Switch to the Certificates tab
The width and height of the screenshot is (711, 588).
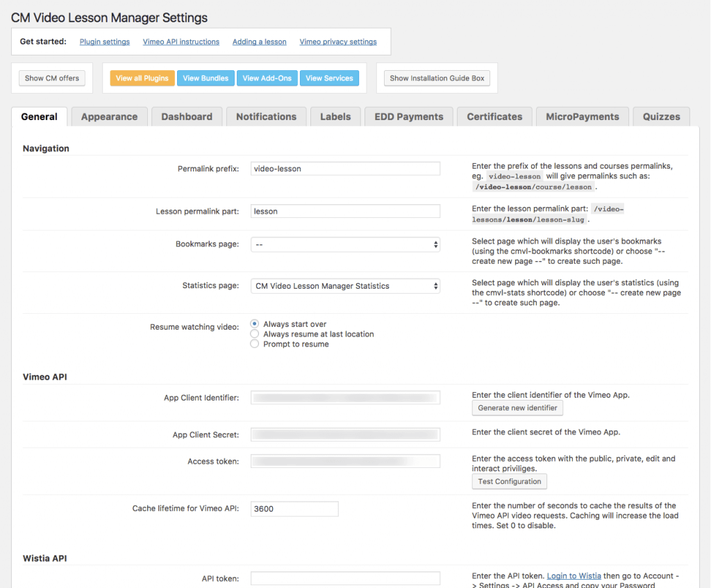click(494, 117)
